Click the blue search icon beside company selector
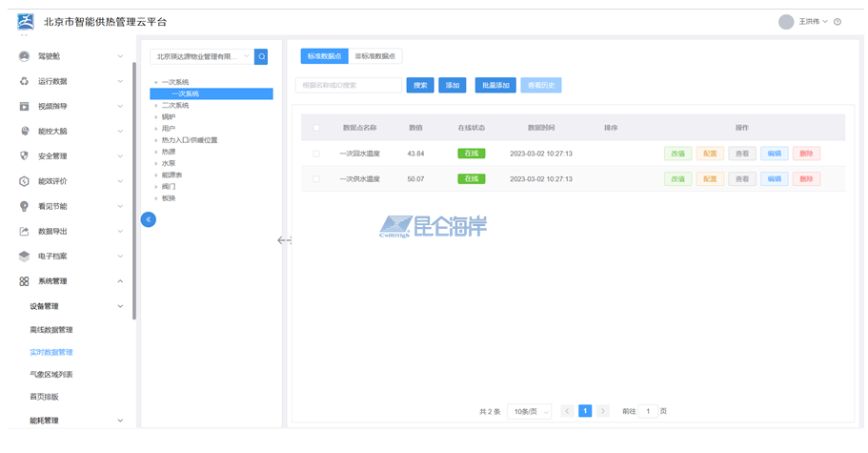 point(261,56)
